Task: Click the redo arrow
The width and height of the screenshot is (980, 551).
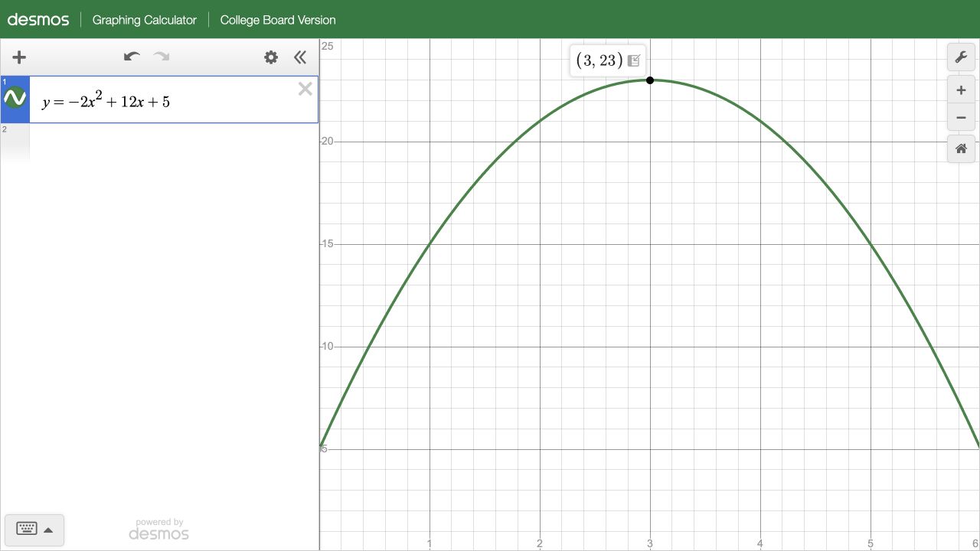Action: pos(162,57)
